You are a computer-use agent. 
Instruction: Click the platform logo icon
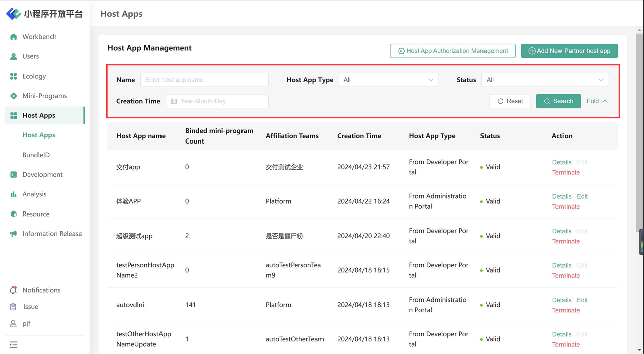(13, 14)
